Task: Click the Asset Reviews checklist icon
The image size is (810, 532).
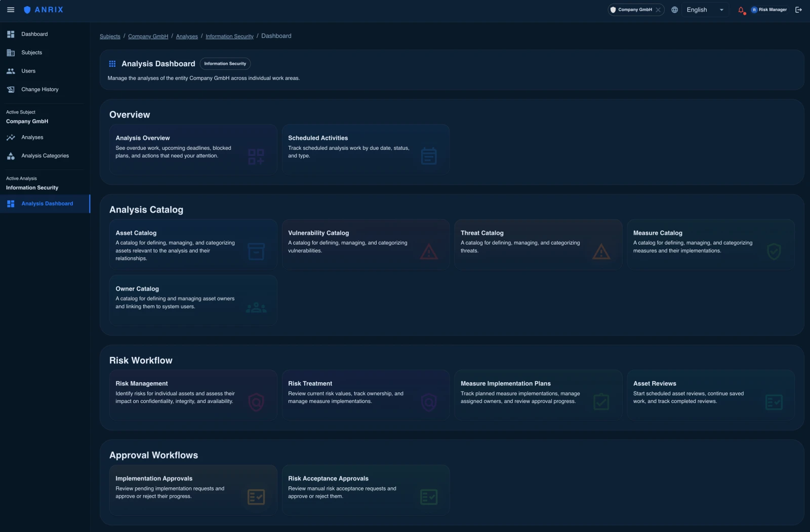Action: point(774,402)
